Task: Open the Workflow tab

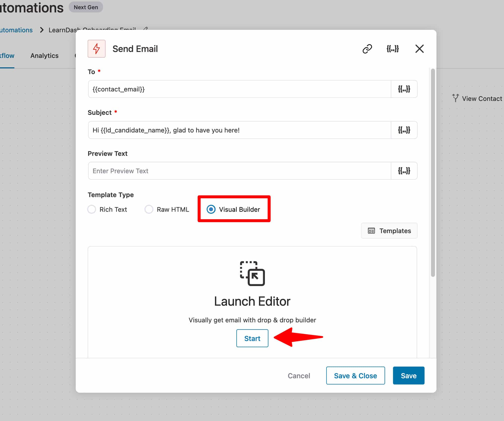Action: point(7,55)
